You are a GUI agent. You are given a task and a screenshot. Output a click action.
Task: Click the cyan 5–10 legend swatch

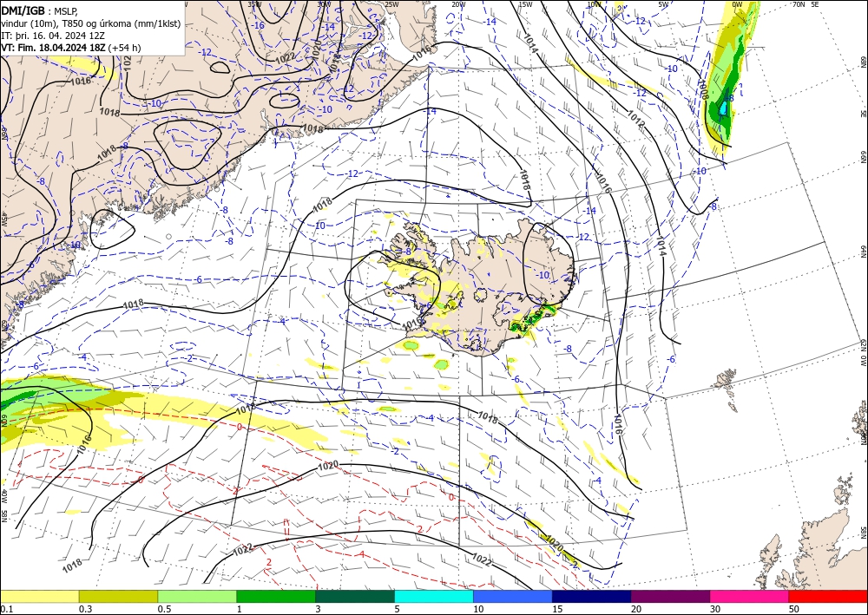click(434, 596)
